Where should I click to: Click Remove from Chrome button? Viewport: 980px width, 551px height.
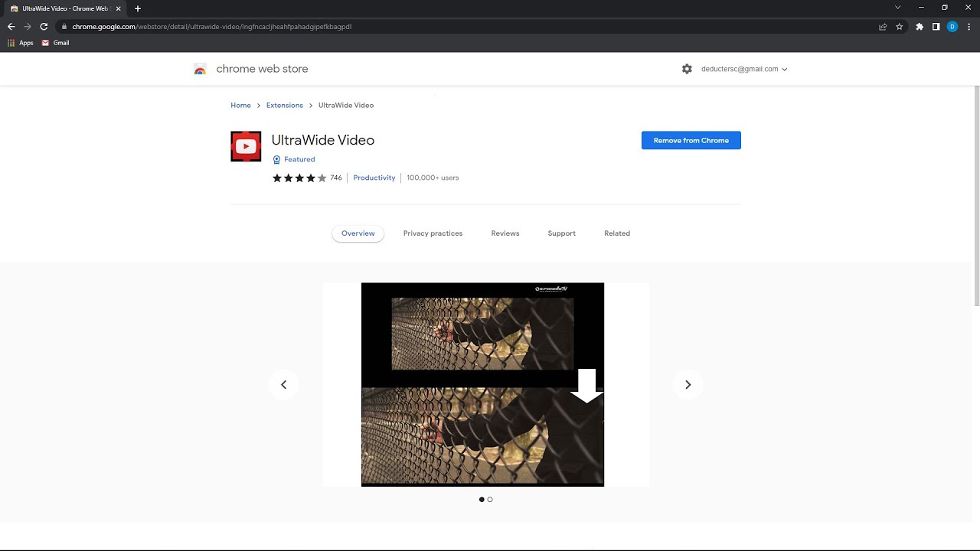(691, 140)
